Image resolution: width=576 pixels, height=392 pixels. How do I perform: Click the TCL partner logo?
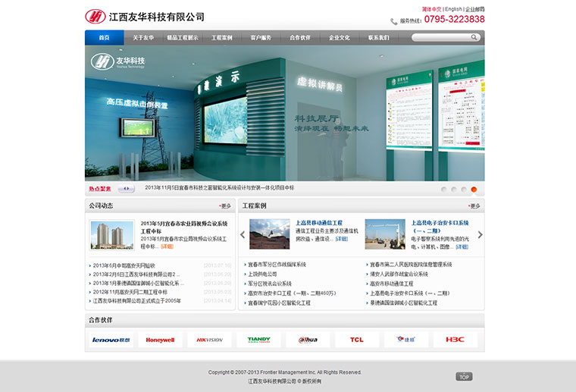click(x=357, y=340)
